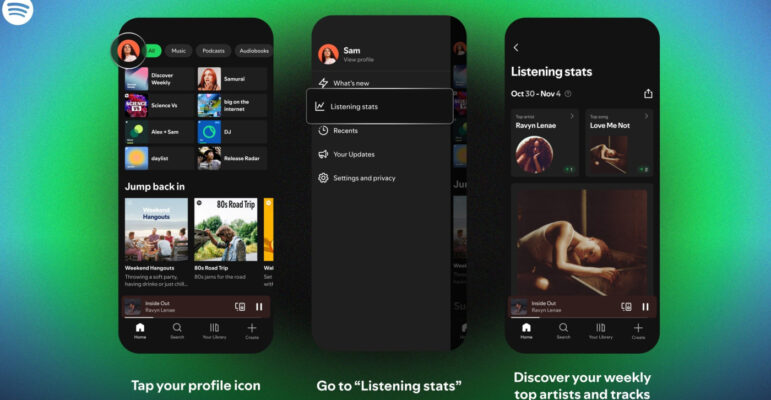Viewport: 771px width, 400px height.
Task: Open the Discover Weekly tile
Action: pos(159,79)
